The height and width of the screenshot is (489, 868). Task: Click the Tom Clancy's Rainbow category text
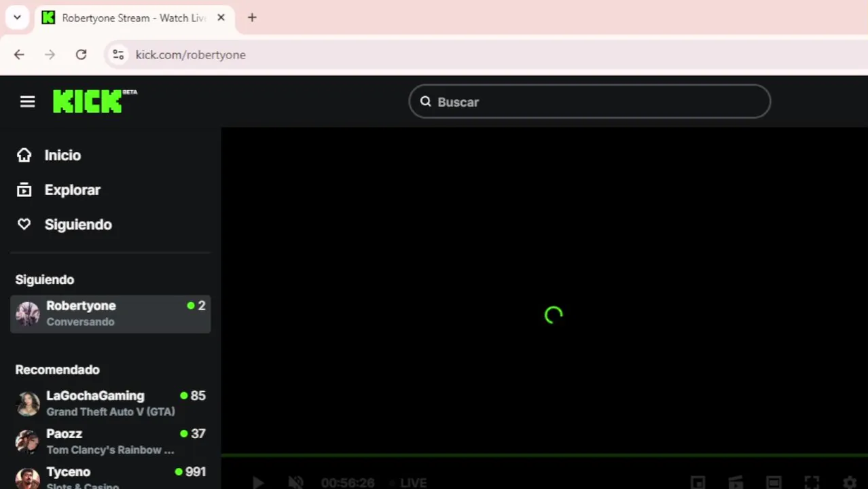pyautogui.click(x=110, y=450)
